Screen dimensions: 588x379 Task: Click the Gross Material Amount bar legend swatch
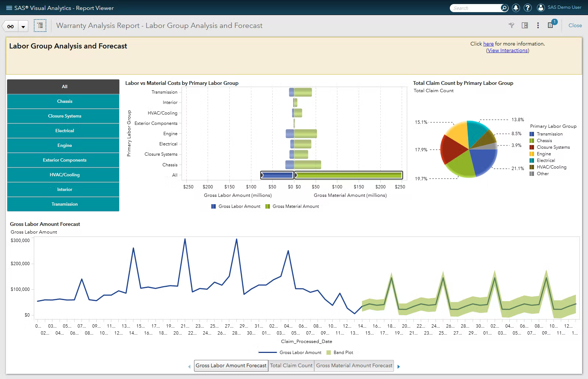tap(268, 206)
